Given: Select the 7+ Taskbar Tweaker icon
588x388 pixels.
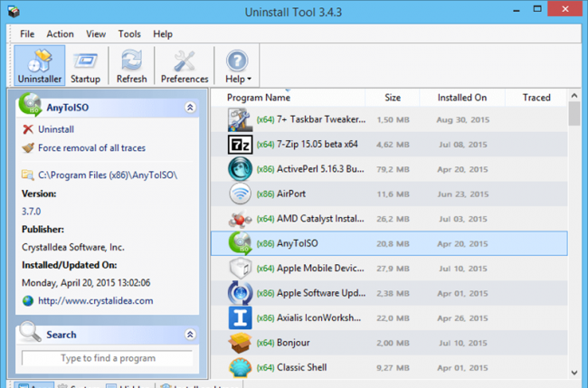Looking at the screenshot, I should 240,119.
